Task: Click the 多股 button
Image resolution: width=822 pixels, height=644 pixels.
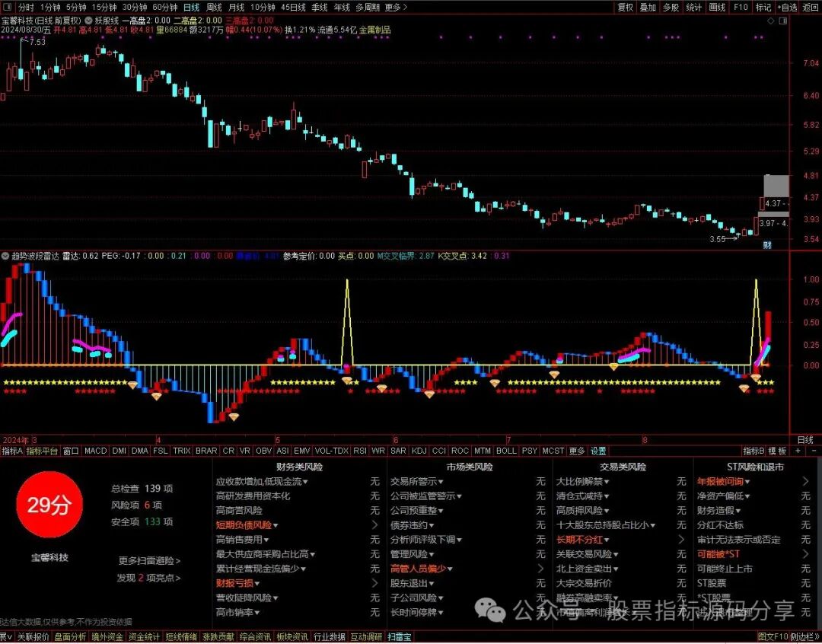Action: [x=671, y=8]
